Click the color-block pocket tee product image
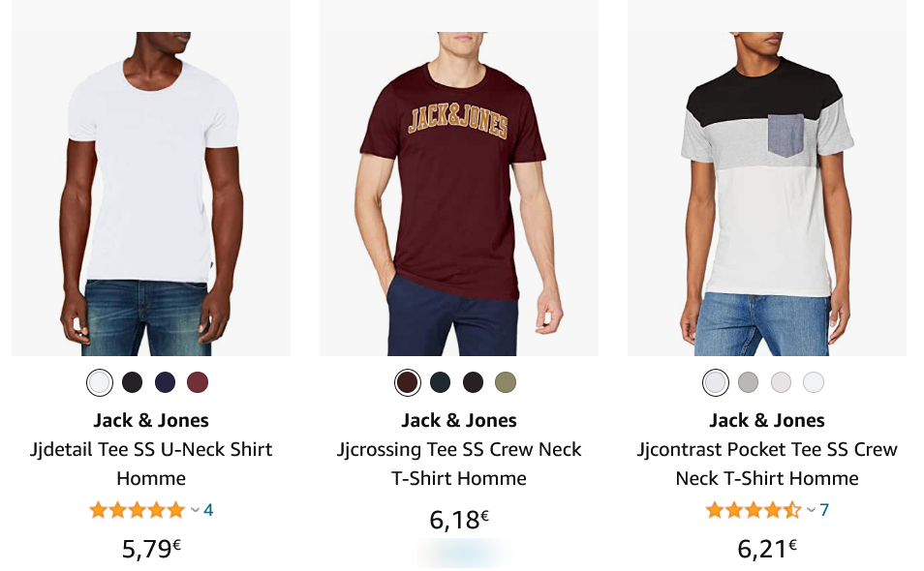 click(x=767, y=179)
